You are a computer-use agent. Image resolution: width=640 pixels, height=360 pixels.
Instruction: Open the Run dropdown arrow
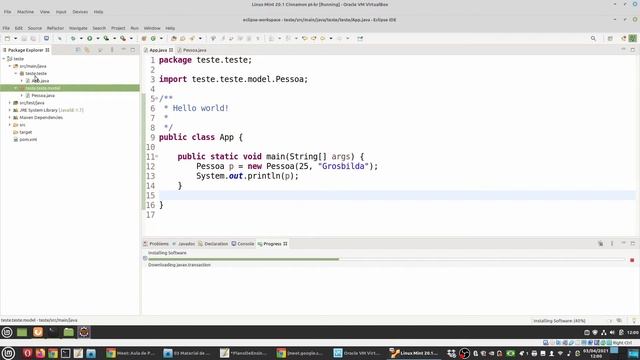coord(98,38)
